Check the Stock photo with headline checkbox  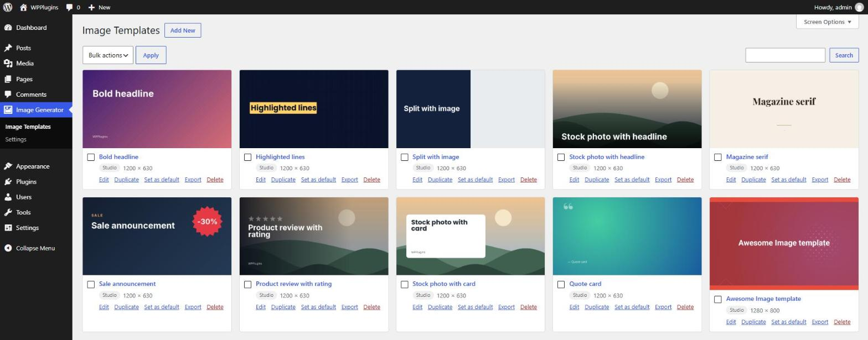tap(561, 157)
